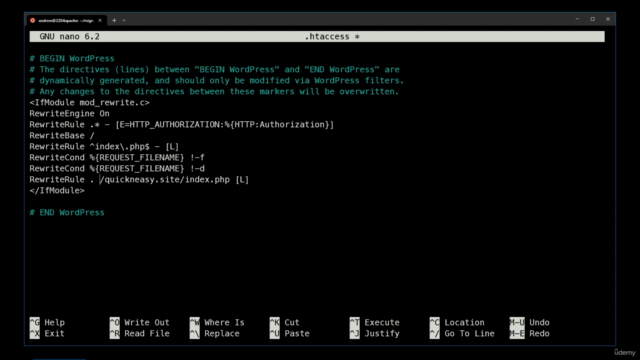This screenshot has width=640, height=360.
Task: Click the line starting '# The directives (lines)'
Action: pyautogui.click(x=214, y=69)
